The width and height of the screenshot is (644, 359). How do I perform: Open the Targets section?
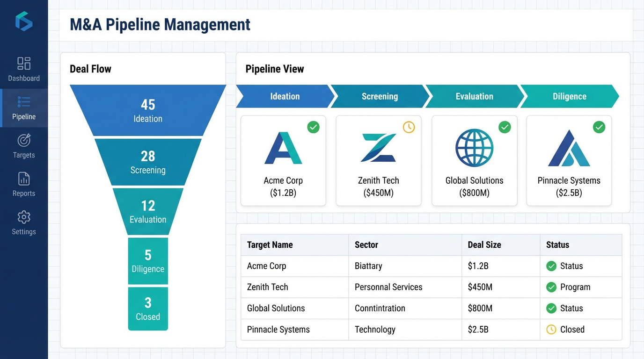pos(24,146)
